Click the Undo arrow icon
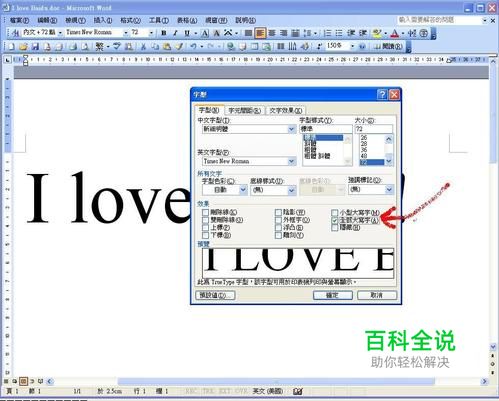The height and width of the screenshot is (401, 499). [193, 46]
